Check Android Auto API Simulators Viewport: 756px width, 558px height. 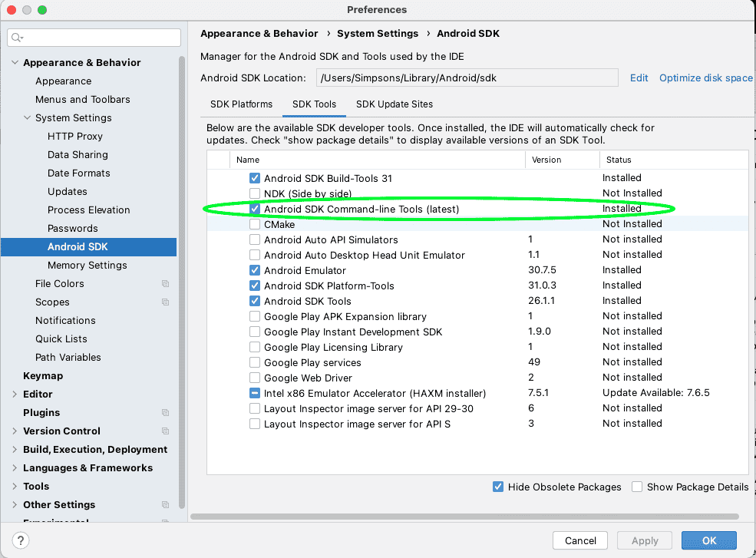tap(255, 239)
